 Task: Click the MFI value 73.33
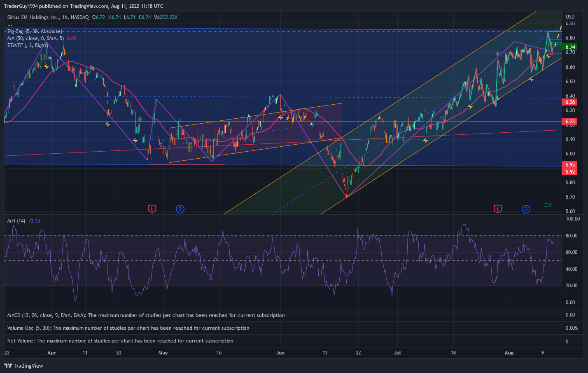click(x=34, y=221)
